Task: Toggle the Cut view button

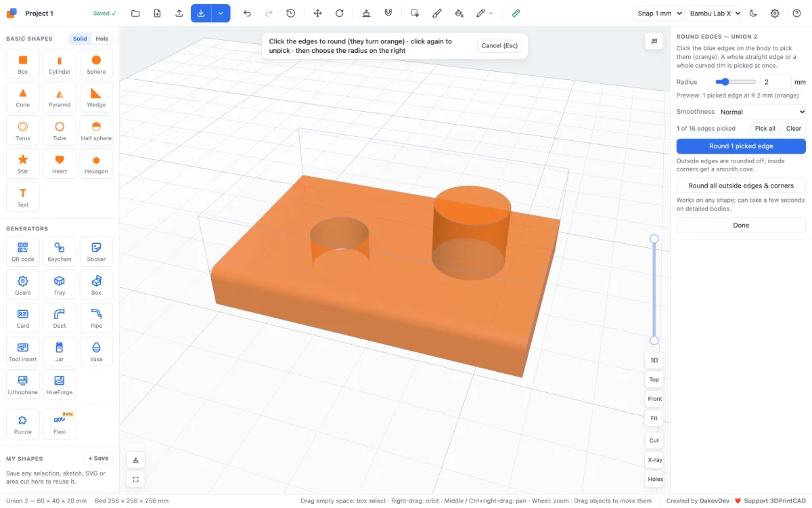Action: 654,440
